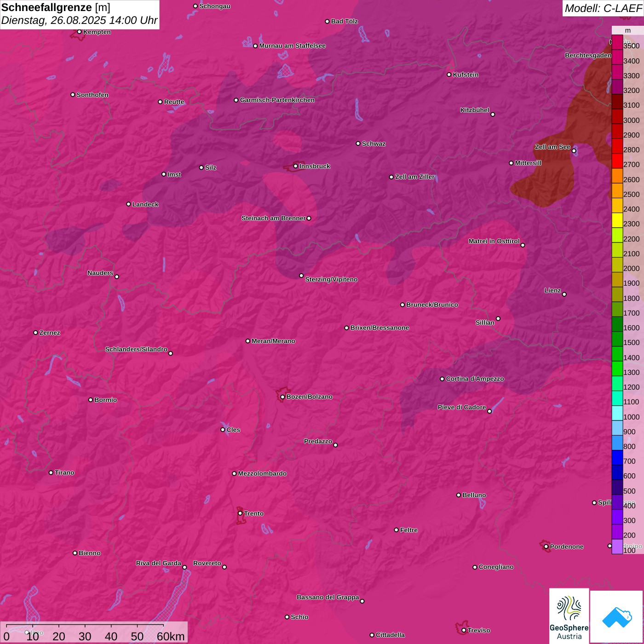
Task: Click the Mezzolombardo label
Action: (262, 473)
